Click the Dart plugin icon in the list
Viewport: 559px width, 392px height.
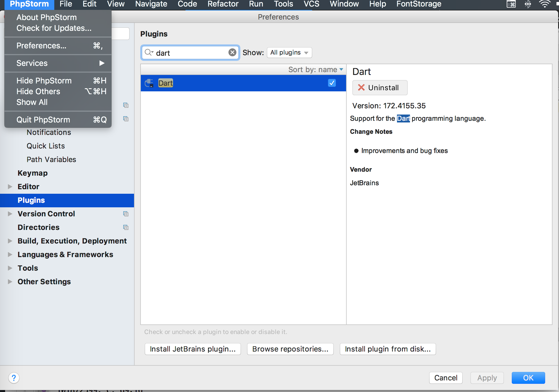pos(149,83)
